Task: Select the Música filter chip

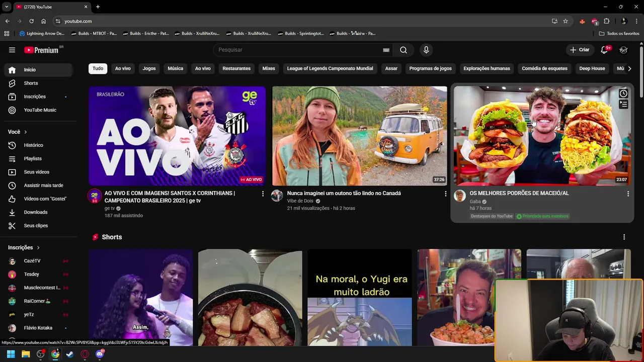Action: (x=175, y=68)
